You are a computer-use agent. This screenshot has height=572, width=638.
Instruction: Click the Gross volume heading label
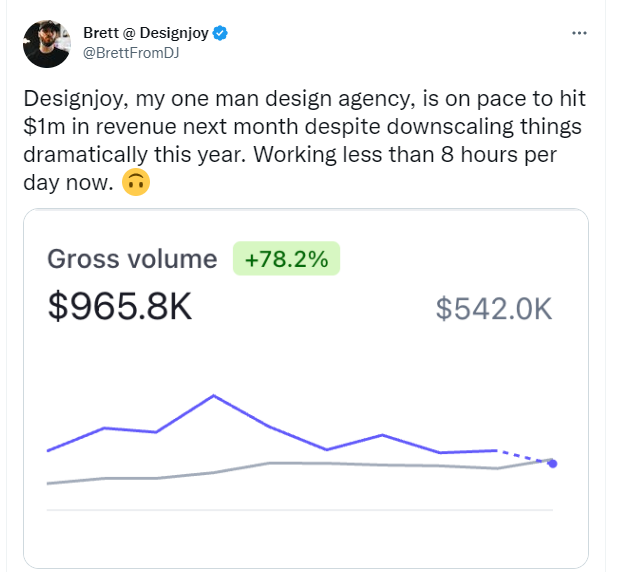(x=132, y=259)
